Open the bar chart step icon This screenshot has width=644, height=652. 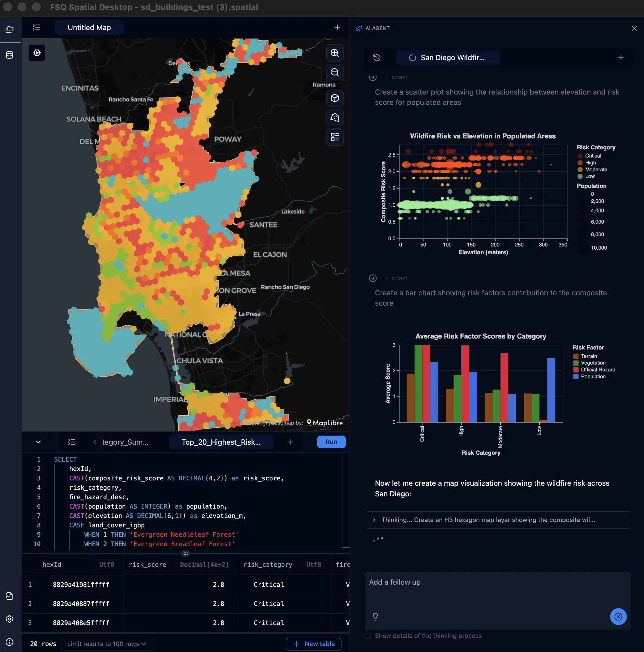(x=373, y=278)
